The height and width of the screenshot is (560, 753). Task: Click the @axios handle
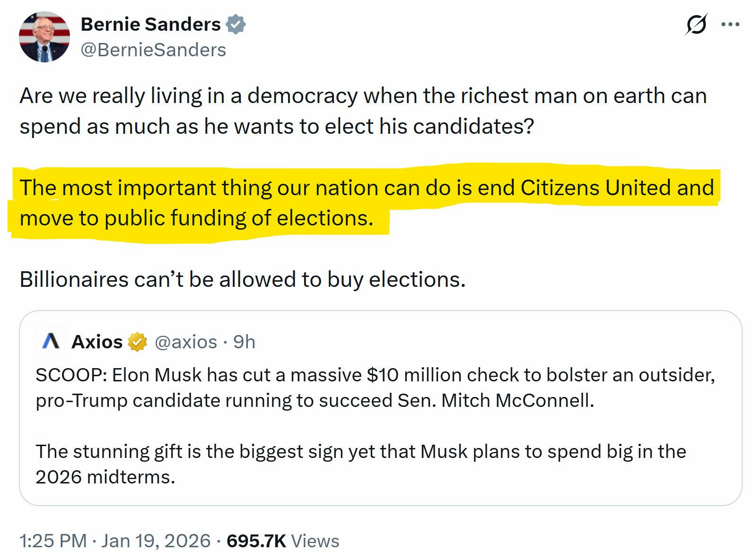tap(186, 342)
